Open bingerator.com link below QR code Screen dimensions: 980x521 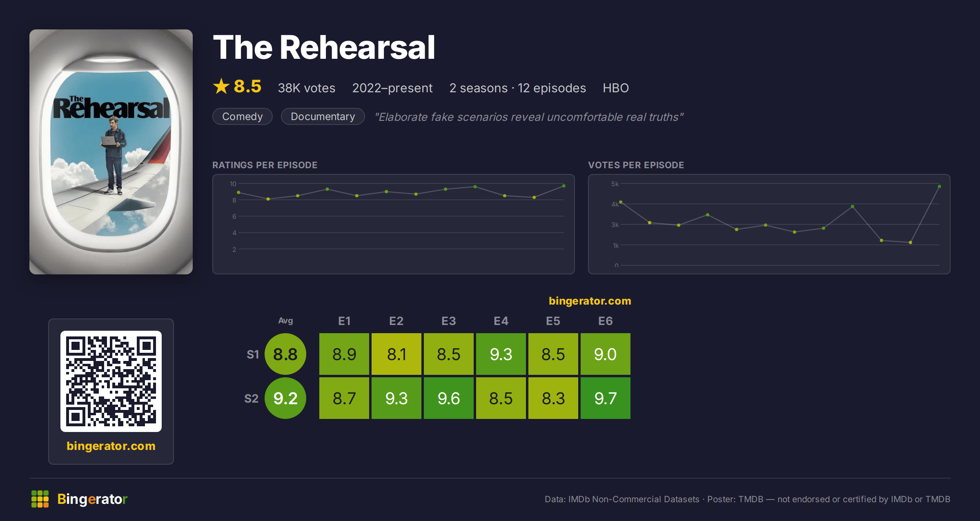point(111,446)
